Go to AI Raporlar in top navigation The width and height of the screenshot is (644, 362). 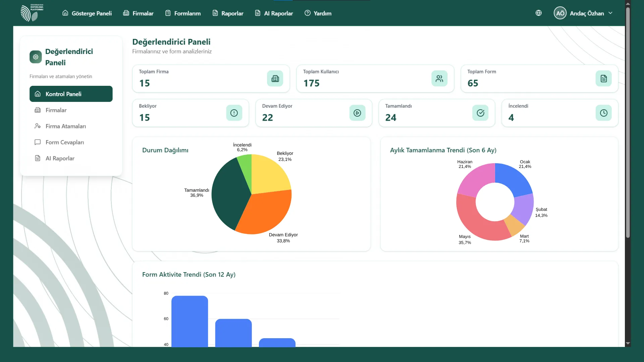pyautogui.click(x=274, y=13)
